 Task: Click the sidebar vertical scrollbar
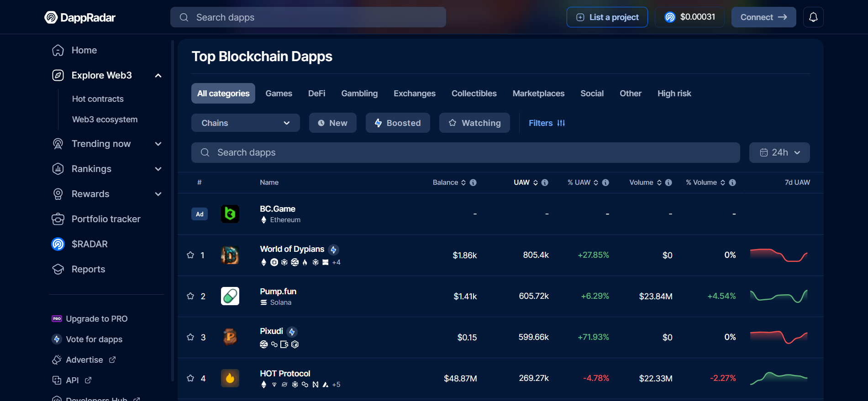coord(173,210)
